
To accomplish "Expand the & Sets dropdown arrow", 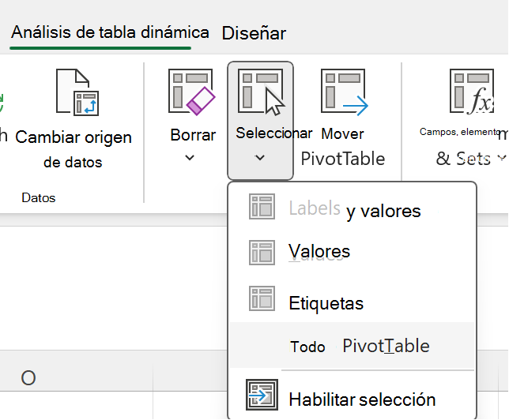I will (x=502, y=158).
